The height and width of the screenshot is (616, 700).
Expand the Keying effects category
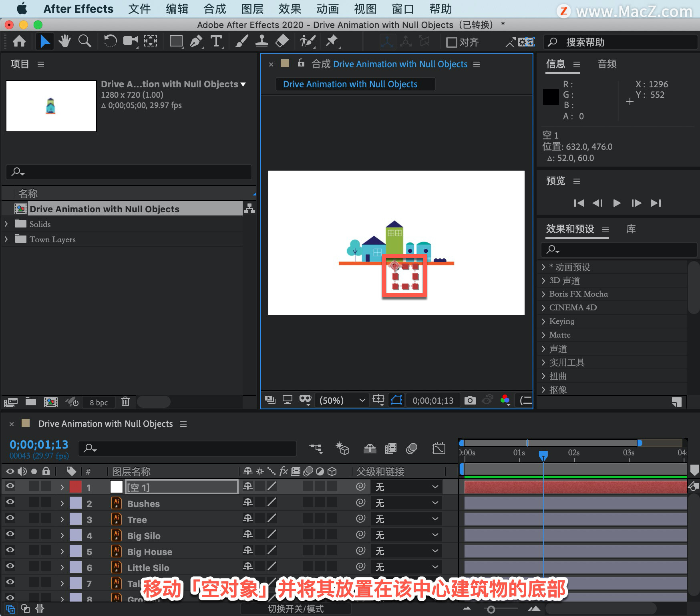point(543,321)
